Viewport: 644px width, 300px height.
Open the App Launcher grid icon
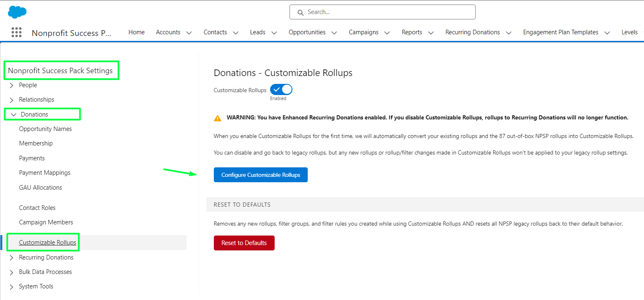click(x=17, y=32)
